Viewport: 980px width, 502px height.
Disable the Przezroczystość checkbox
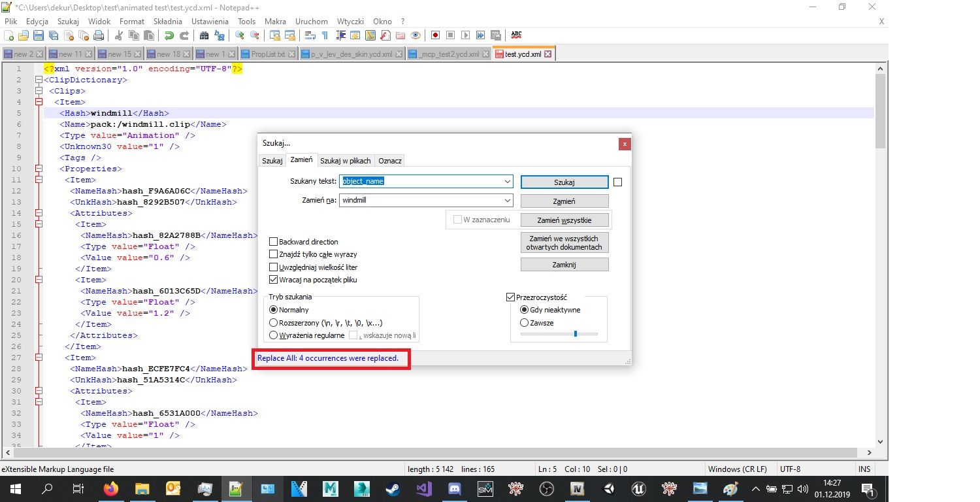tap(511, 297)
